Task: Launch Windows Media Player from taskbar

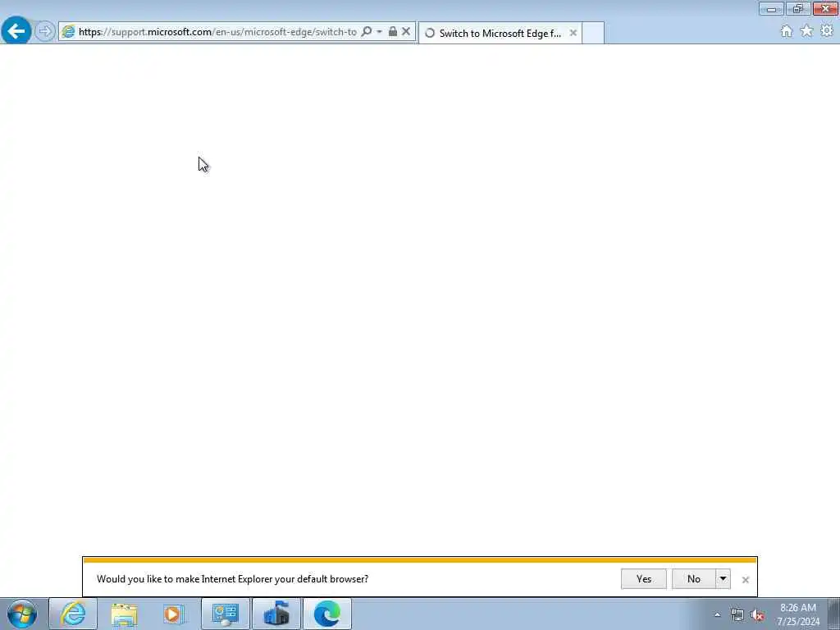Action: tap(174, 614)
